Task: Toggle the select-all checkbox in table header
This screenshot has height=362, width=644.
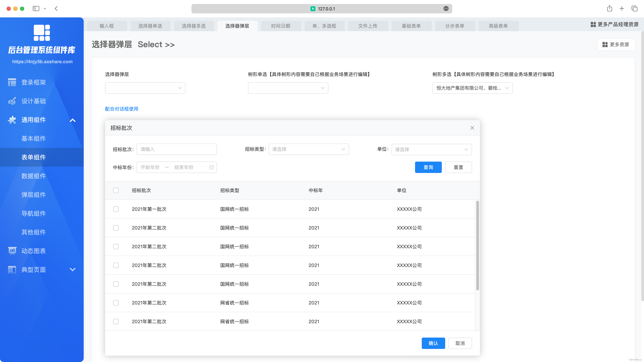Action: (116, 190)
